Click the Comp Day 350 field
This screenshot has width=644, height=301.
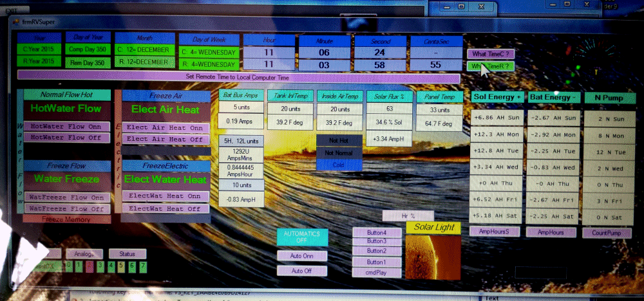point(88,50)
